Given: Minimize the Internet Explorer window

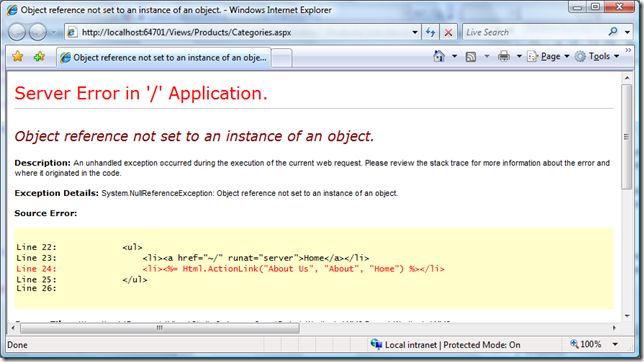Looking at the screenshot, I should (577, 7).
